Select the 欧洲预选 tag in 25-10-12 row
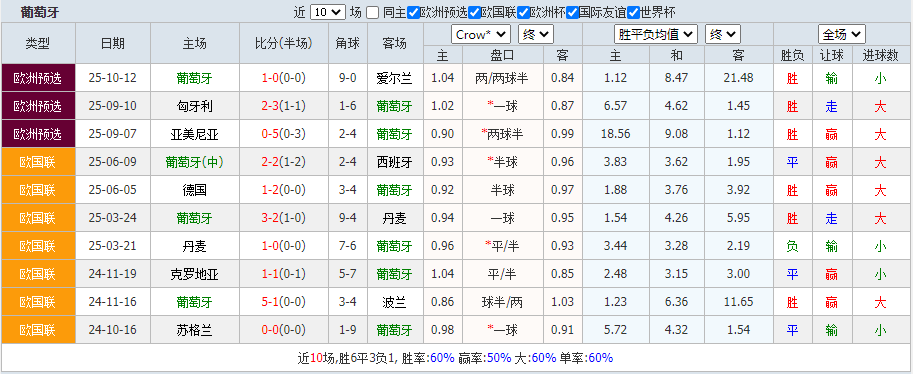This screenshot has height=374, width=913. click(x=38, y=77)
